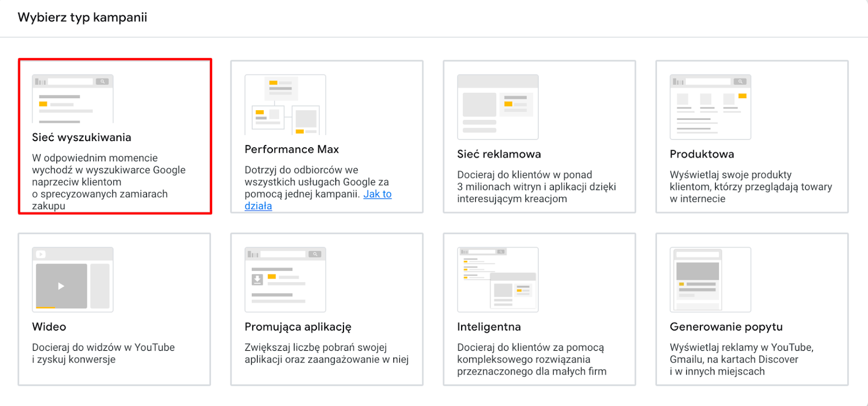Click the Generowanie popytu illustration icon
Image resolution: width=868 pixels, height=406 pixels.
coord(711,280)
